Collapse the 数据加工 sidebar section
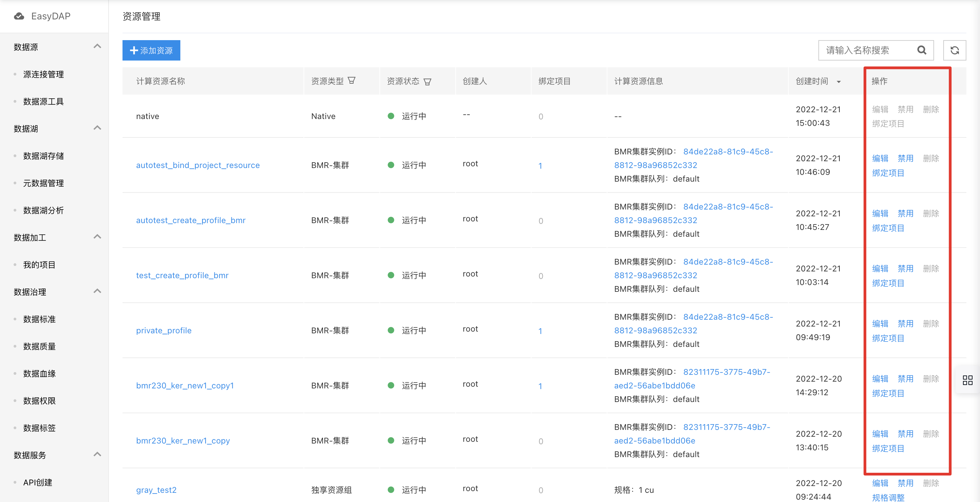The image size is (980, 502). point(97,237)
